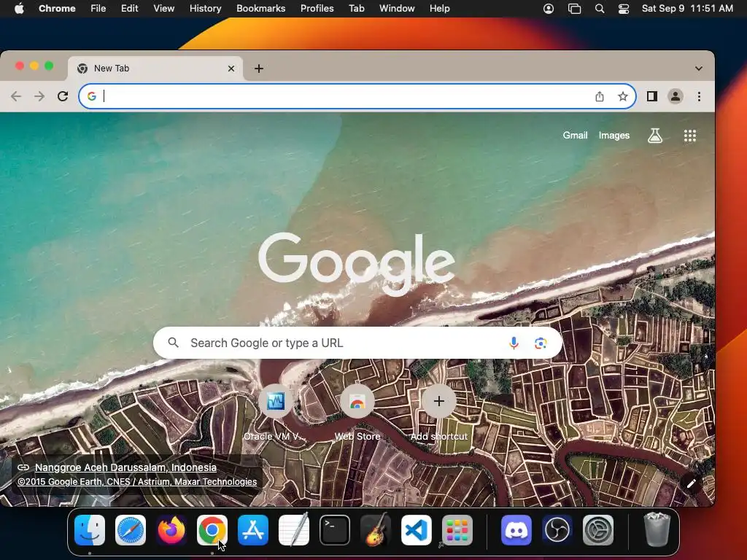This screenshot has height=560, width=747.
Task: Search by image with Google Lens icon
Action: coord(541,343)
